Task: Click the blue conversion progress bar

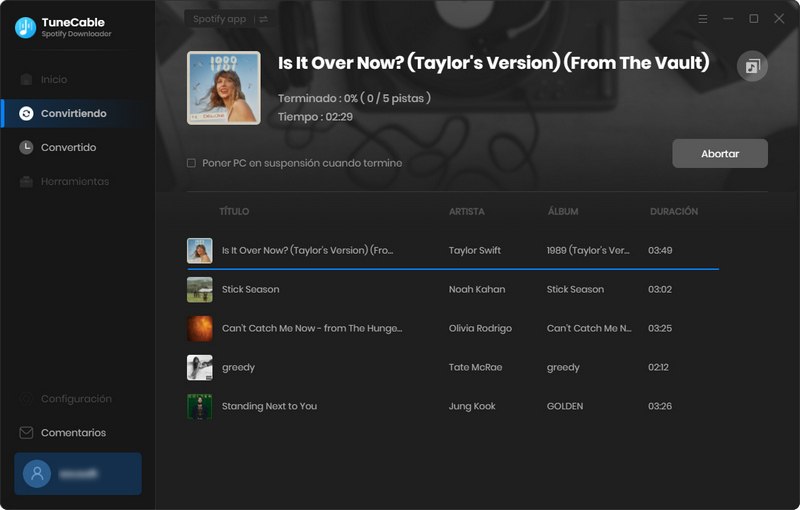Action: (x=452, y=268)
